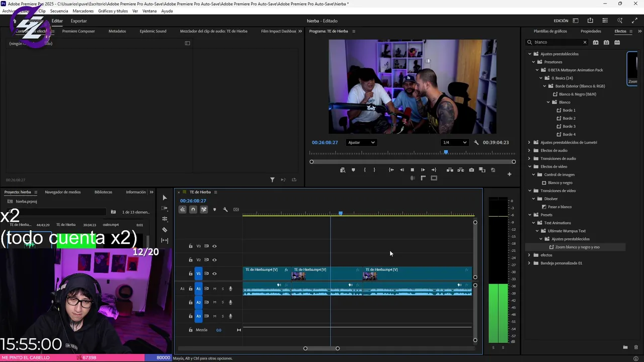Click the timeline captions CC icon
Screen dimensions: 644x362
pos(236,210)
